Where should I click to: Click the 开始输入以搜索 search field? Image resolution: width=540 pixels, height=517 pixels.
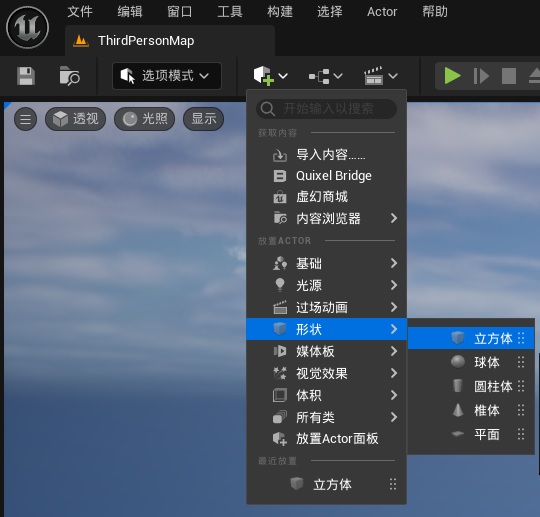pos(326,109)
